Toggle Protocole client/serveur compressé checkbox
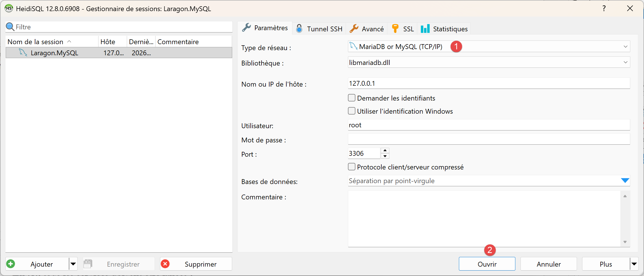Viewport: 644px width, 276px height. (352, 167)
